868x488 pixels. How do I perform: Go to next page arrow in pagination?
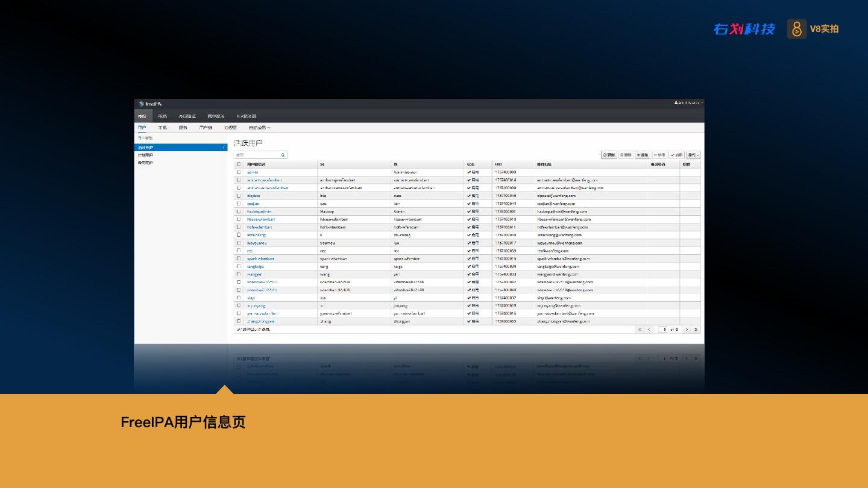coord(687,330)
